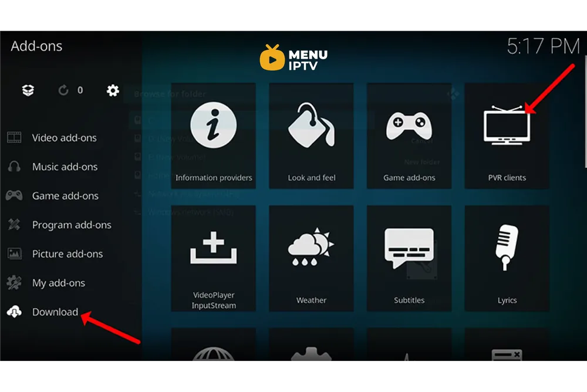This screenshot has width=587, height=392.
Task: Select Program add-ons in the sidebar
Action: click(x=72, y=225)
